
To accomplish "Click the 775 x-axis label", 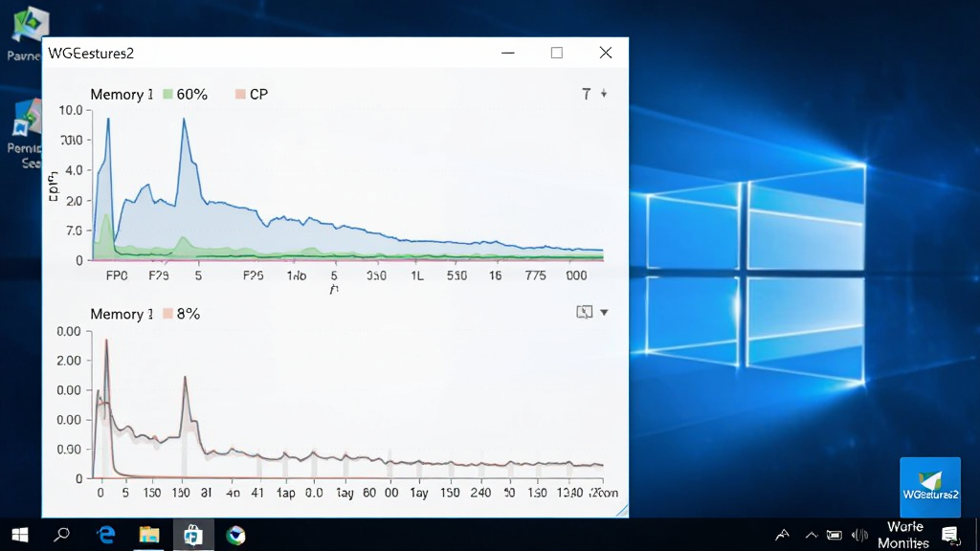I will pos(536,275).
